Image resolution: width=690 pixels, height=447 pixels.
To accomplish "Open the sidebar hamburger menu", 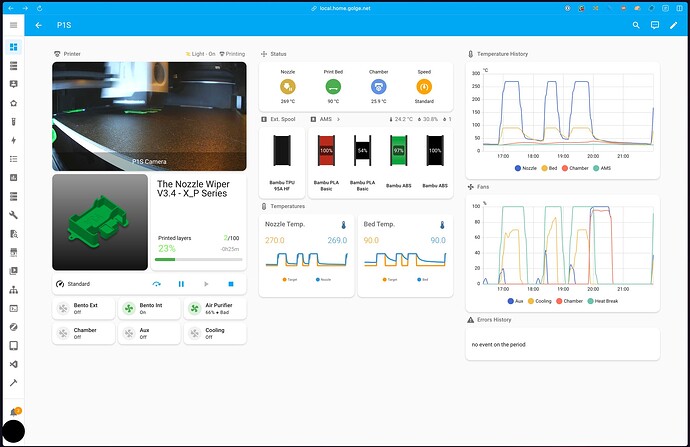I will coord(14,25).
